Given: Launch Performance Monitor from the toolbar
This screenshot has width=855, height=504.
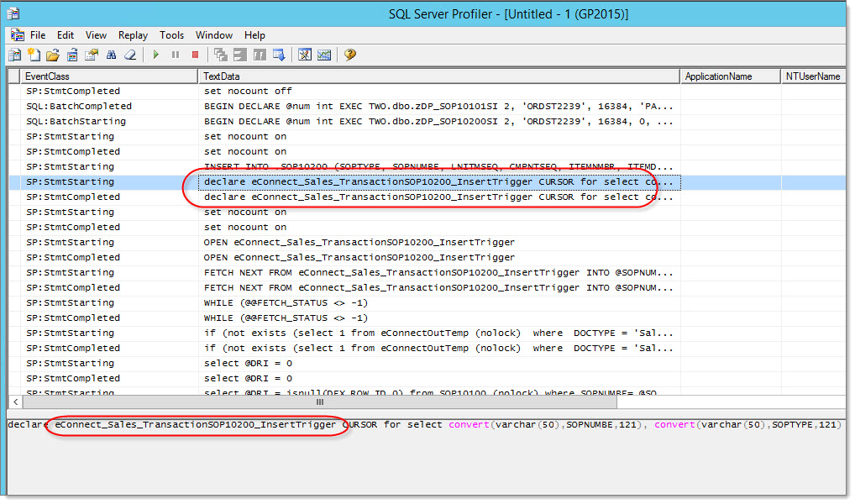Looking at the screenshot, I should pyautogui.click(x=324, y=55).
